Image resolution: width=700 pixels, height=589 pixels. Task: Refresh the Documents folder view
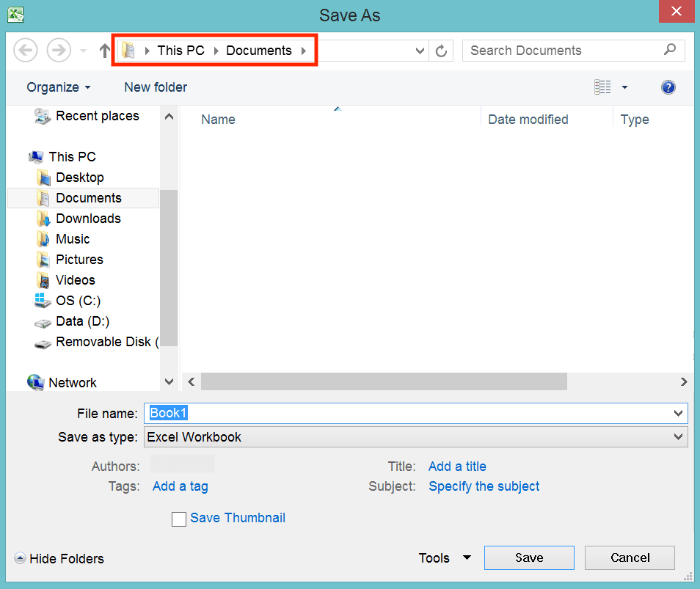click(441, 51)
